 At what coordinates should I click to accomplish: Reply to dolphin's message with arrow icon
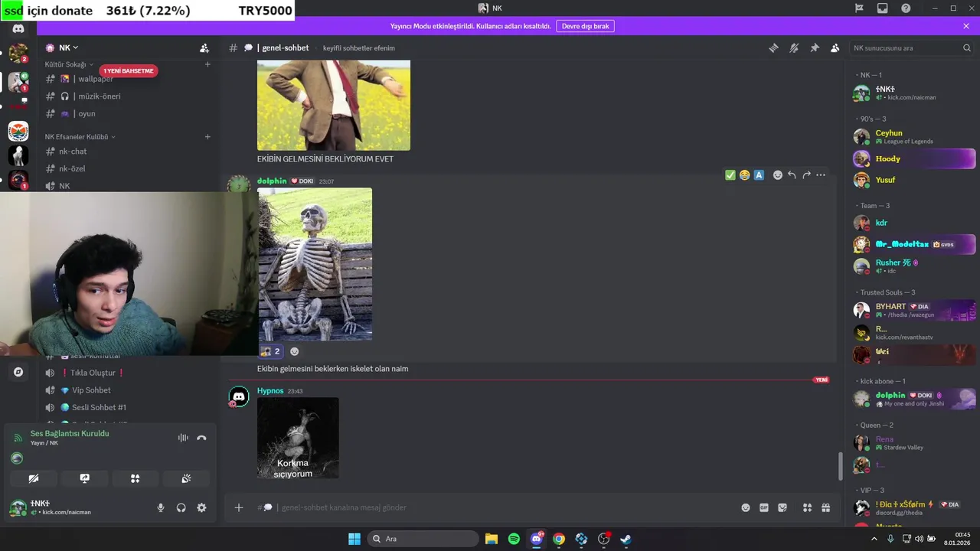click(792, 175)
